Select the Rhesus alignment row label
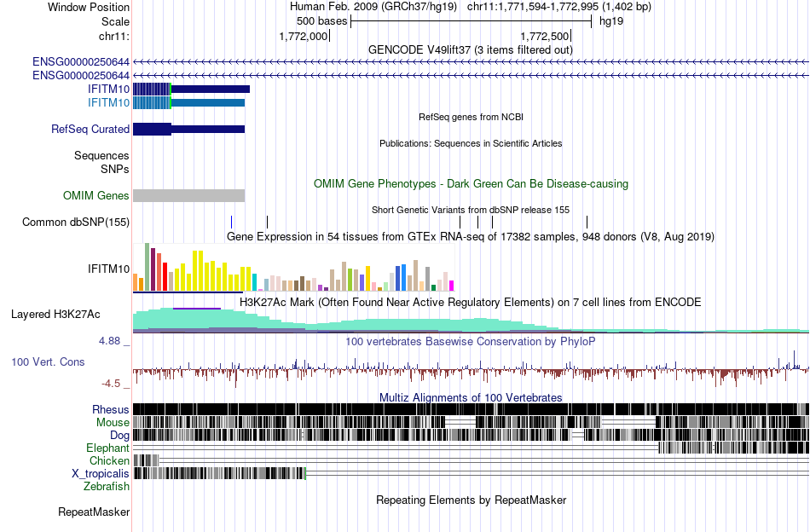The height and width of the screenshot is (532, 810). pos(111,409)
